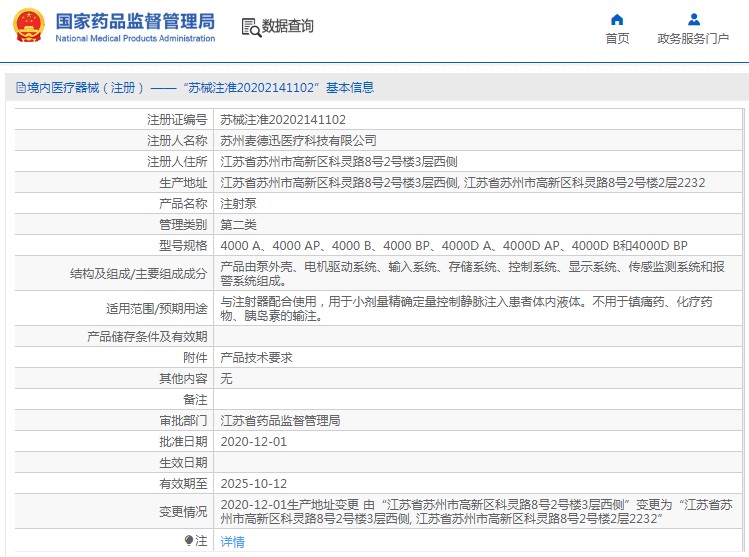The width and height of the screenshot is (749, 557).
Task: Open the 首页 text link
Action: point(617,39)
